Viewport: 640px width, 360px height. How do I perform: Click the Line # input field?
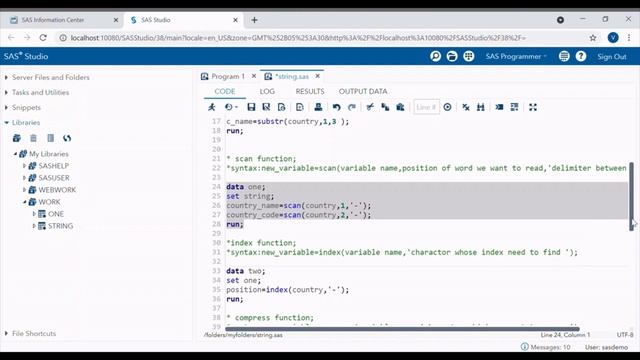point(426,107)
